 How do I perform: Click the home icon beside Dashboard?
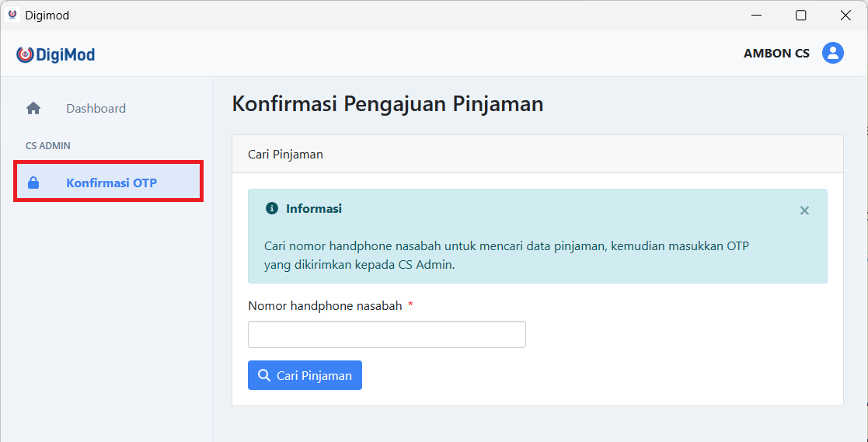click(x=33, y=109)
